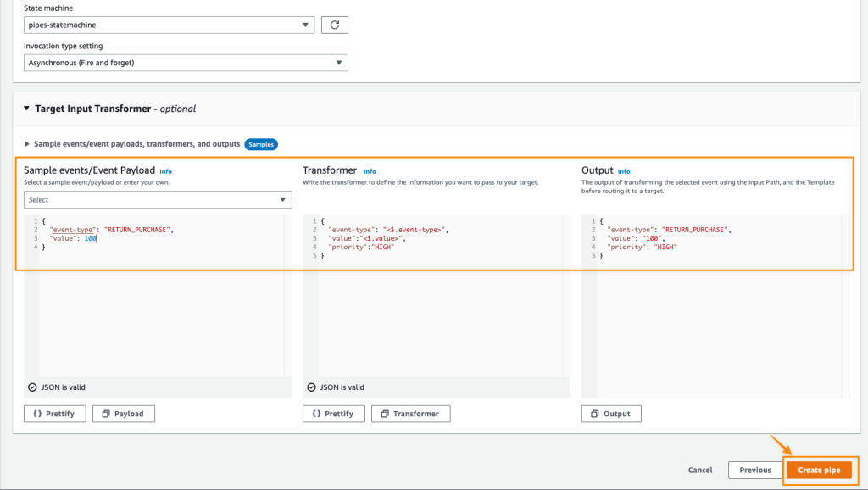Copy the Payload with the Payload button

click(x=124, y=414)
